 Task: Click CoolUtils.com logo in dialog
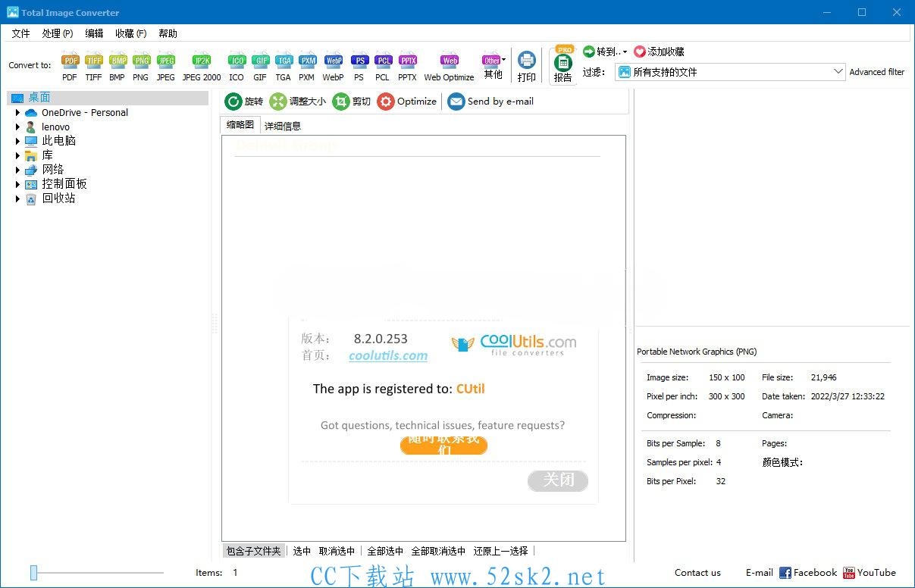[x=514, y=345]
